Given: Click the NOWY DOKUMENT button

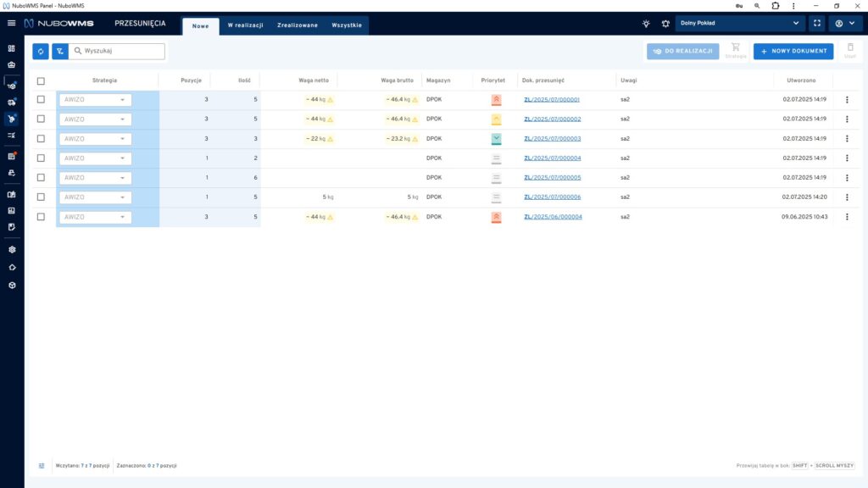Looking at the screenshot, I should click(x=793, y=52).
